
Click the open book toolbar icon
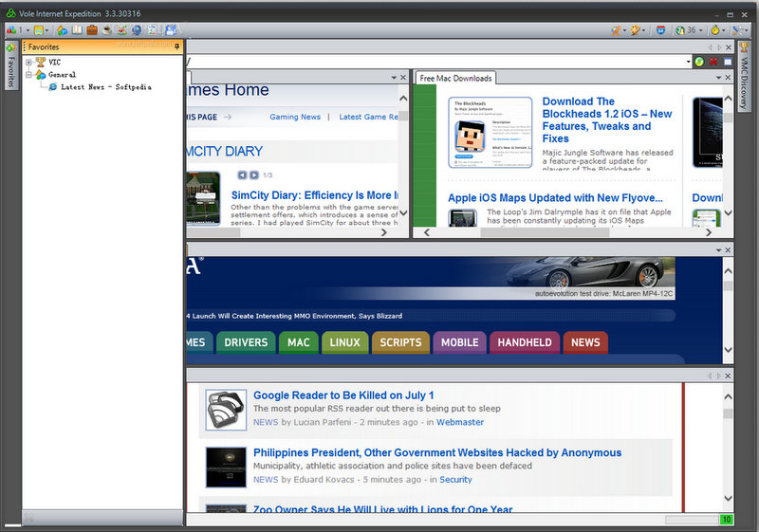77,30
